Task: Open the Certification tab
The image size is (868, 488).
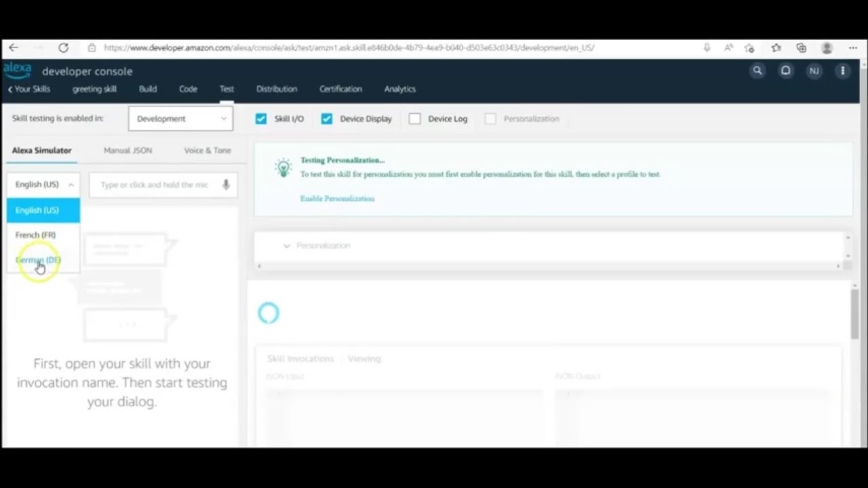Action: 340,89
